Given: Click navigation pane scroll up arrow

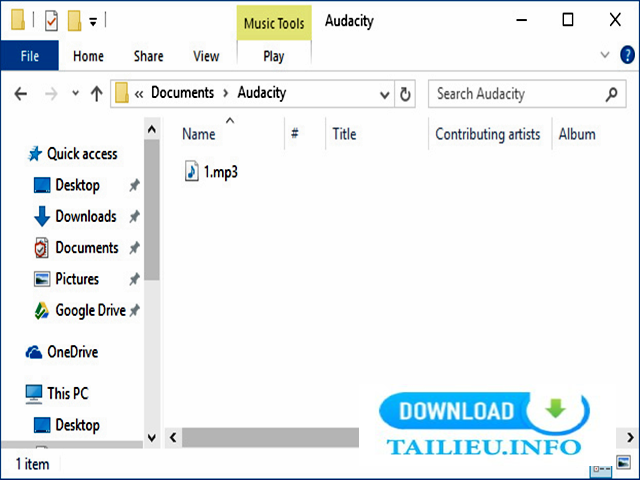Looking at the screenshot, I should [x=152, y=130].
